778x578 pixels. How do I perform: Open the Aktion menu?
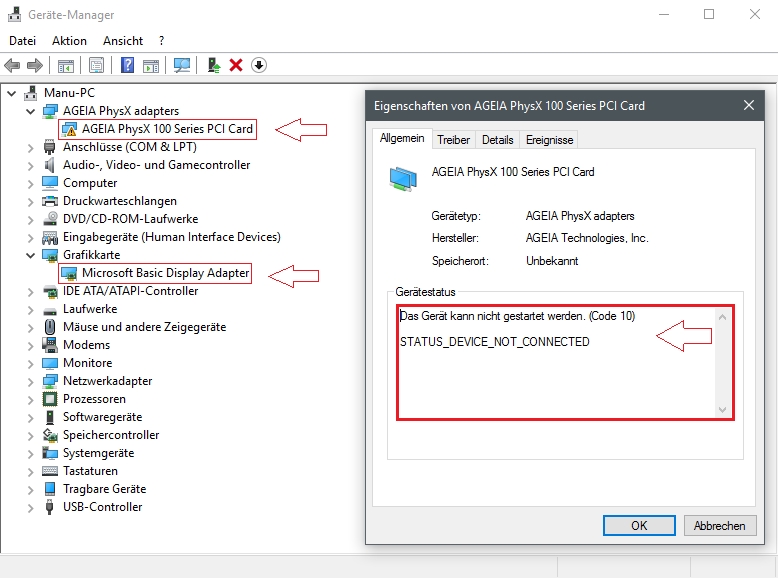(69, 41)
